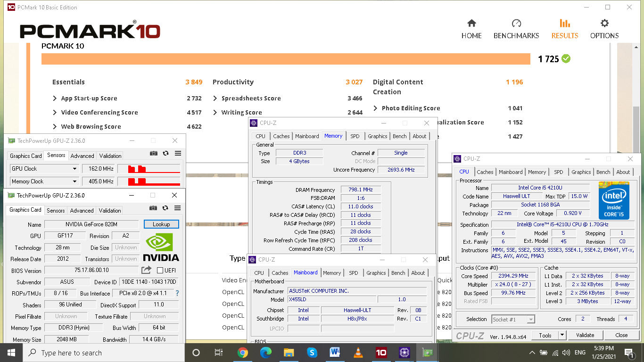Screen dimensions: 644x362
Task: Click GPU-Z screenshot camera icon in Graphics Card window
Action: point(153,208)
